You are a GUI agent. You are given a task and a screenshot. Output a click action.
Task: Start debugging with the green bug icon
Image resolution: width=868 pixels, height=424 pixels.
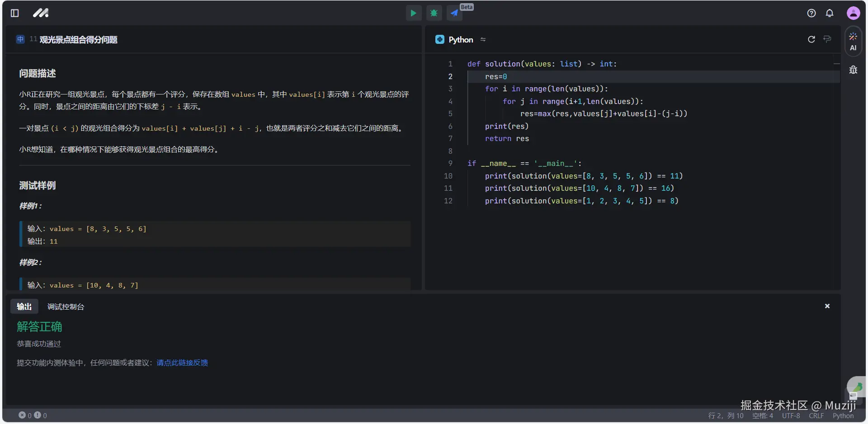[x=434, y=13]
